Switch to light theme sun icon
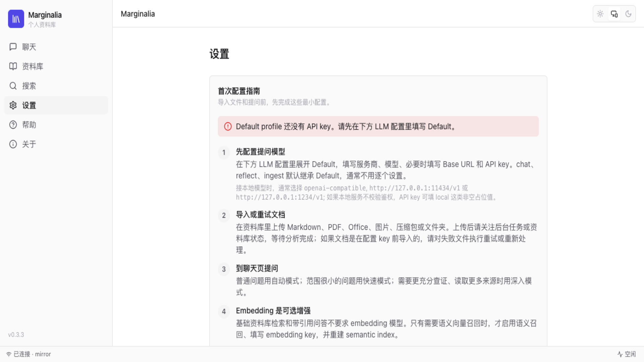Image resolution: width=644 pixels, height=362 pixels. [x=600, y=14]
